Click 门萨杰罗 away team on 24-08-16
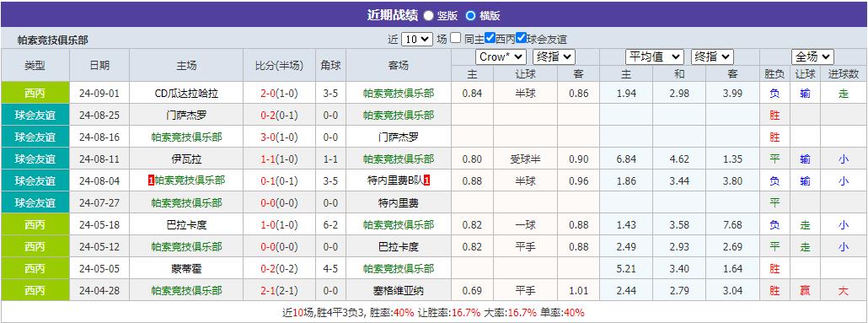The image size is (868, 323). [x=399, y=137]
